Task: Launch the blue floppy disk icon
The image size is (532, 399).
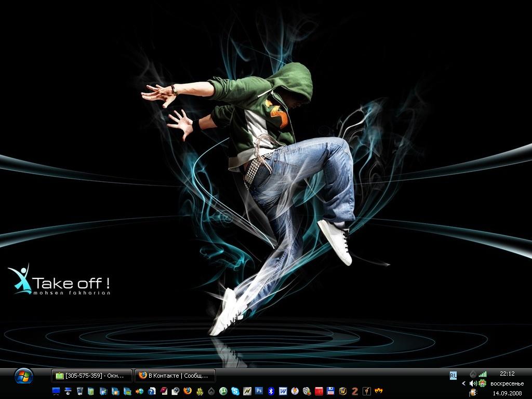Action: [330, 391]
